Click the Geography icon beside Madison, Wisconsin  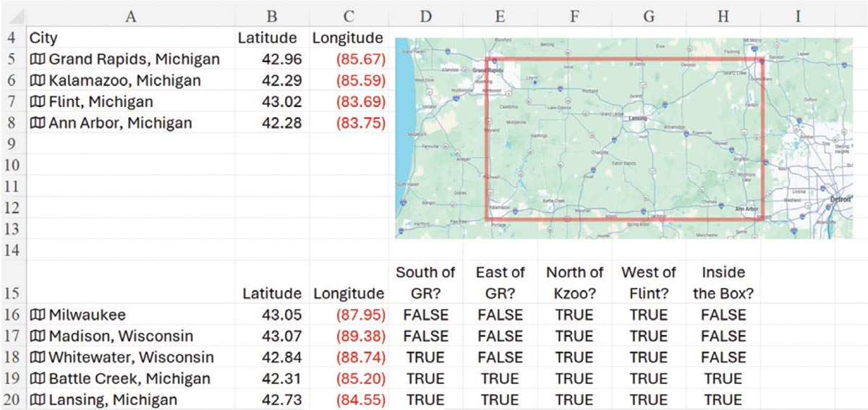37,336
